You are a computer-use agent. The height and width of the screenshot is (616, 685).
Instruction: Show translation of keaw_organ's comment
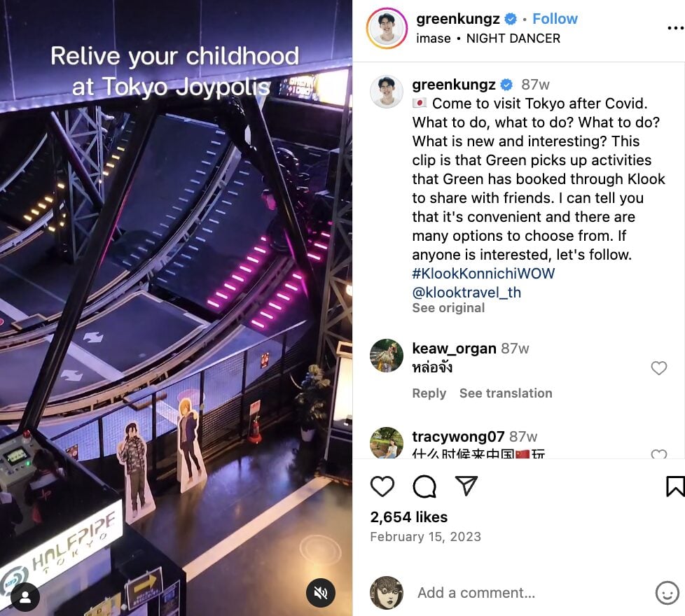pos(506,393)
